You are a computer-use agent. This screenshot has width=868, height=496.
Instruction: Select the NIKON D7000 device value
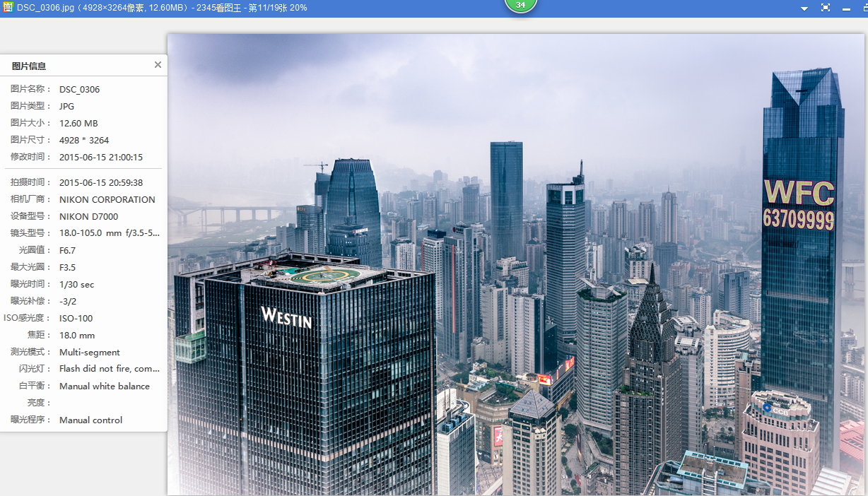coord(88,216)
